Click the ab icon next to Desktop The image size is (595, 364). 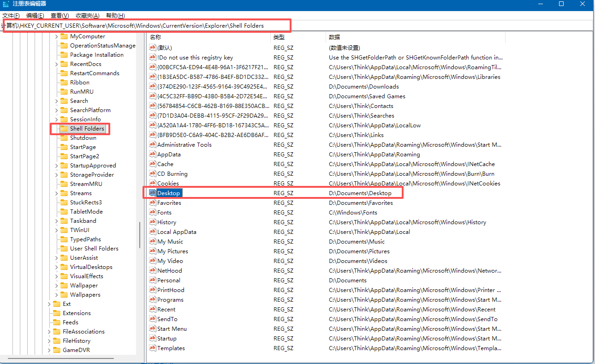pyautogui.click(x=153, y=193)
